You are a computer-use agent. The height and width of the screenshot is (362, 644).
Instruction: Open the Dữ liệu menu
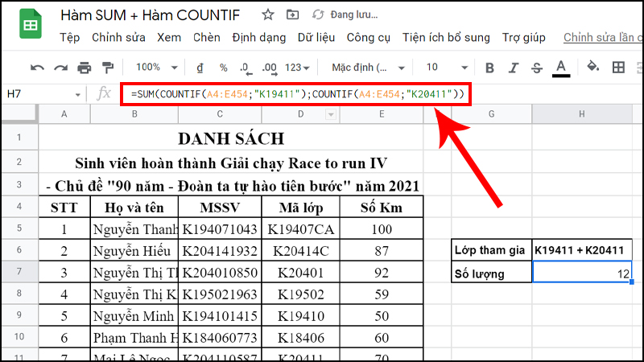pos(316,38)
